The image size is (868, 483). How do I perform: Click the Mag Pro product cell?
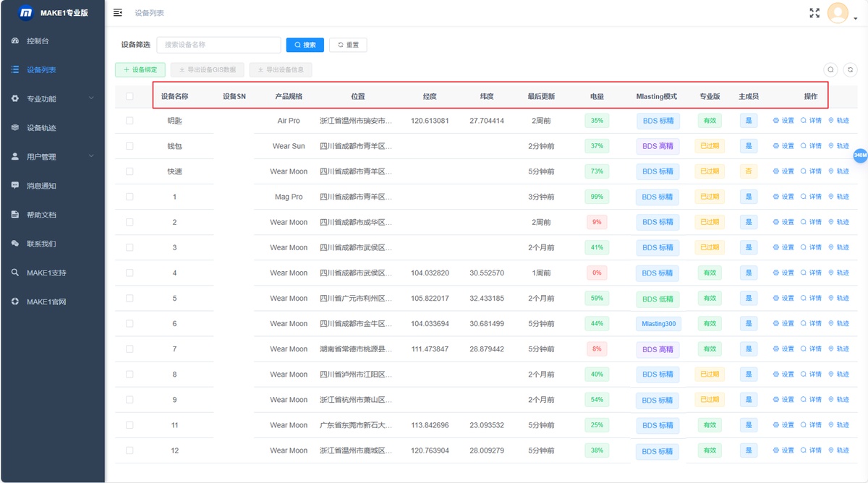(289, 197)
